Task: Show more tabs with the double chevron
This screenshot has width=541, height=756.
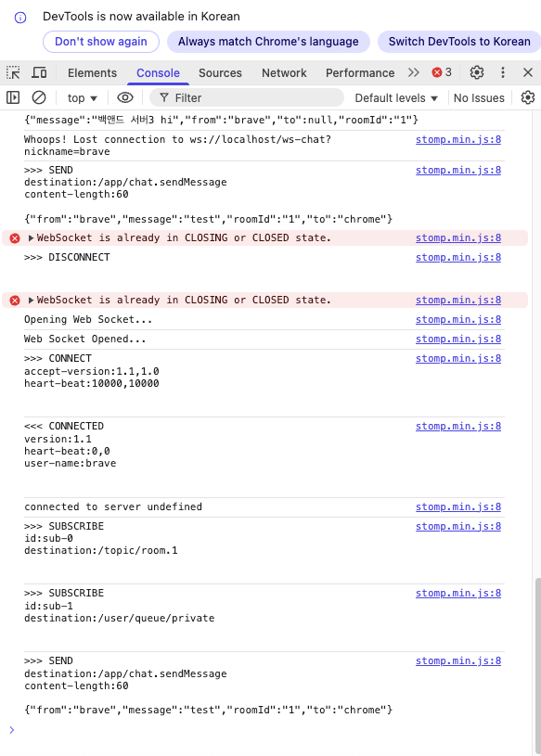Action: (x=414, y=72)
